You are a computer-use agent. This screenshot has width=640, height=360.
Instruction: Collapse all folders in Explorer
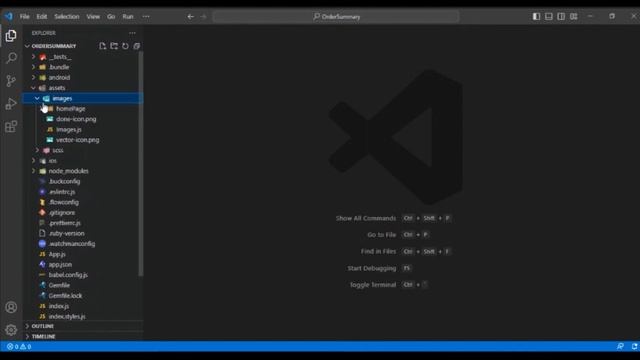(137, 46)
